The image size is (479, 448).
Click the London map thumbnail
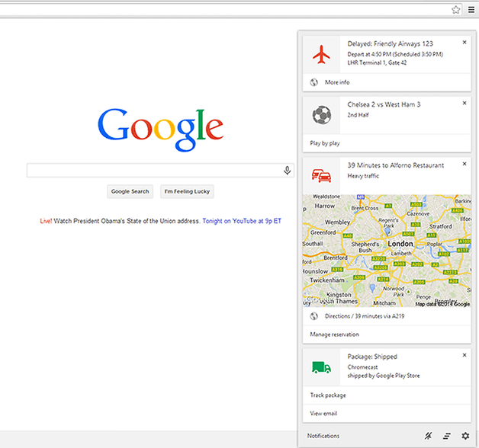tap(387, 251)
